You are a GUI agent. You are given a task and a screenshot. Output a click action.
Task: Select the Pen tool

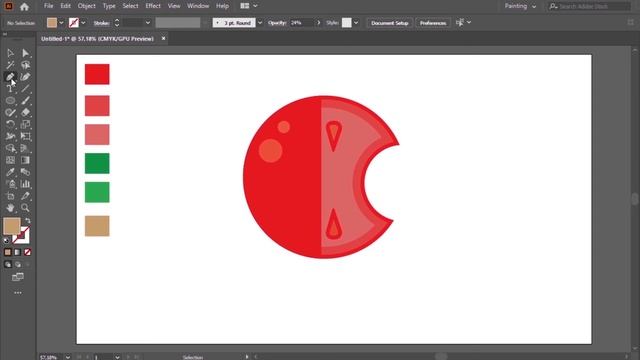pyautogui.click(x=10, y=77)
